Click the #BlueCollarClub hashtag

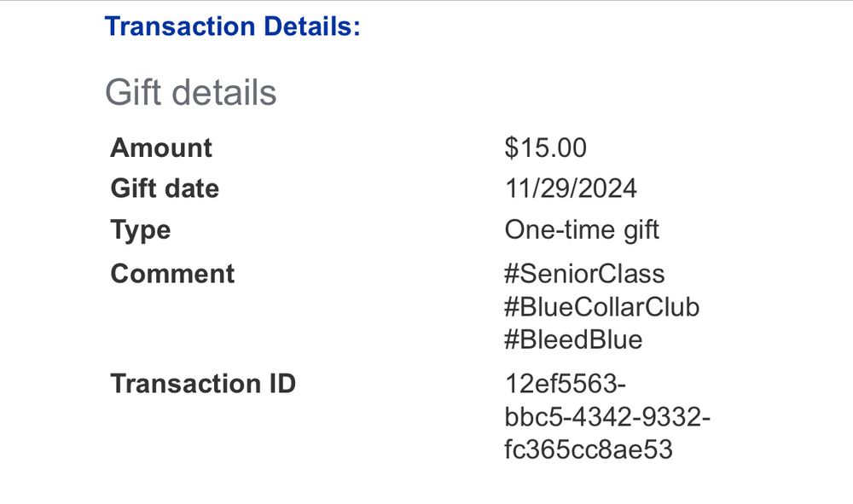point(601,307)
